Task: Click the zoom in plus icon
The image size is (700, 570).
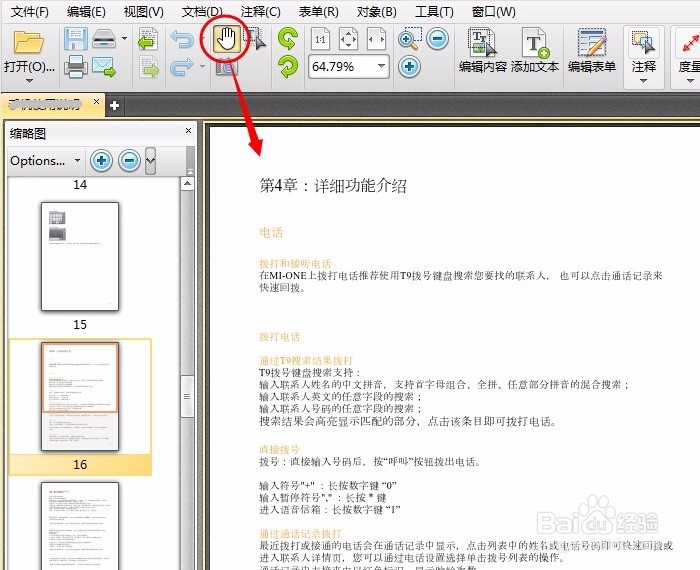Action: coord(409,67)
